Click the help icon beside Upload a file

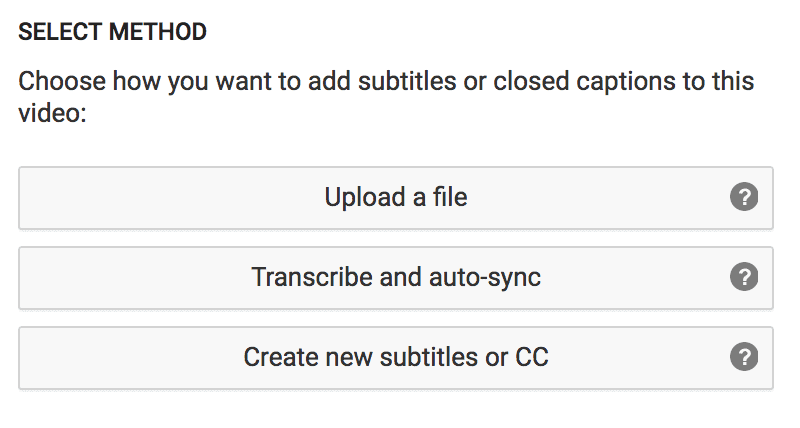click(744, 197)
